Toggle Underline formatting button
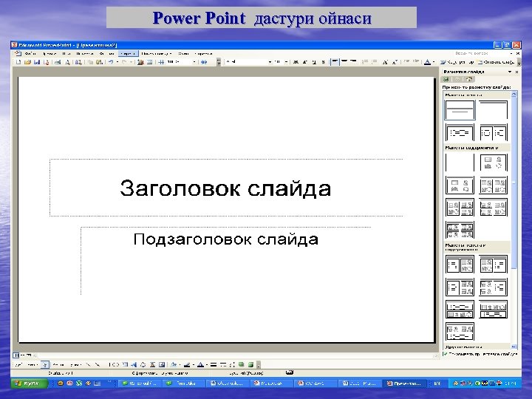This screenshot has height=399, width=532. click(x=314, y=62)
